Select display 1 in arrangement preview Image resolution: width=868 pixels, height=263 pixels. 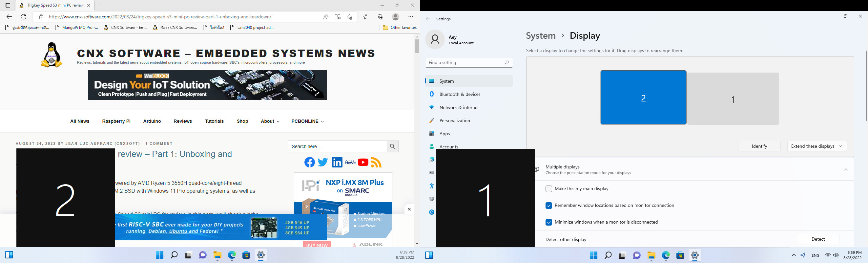[x=733, y=99]
